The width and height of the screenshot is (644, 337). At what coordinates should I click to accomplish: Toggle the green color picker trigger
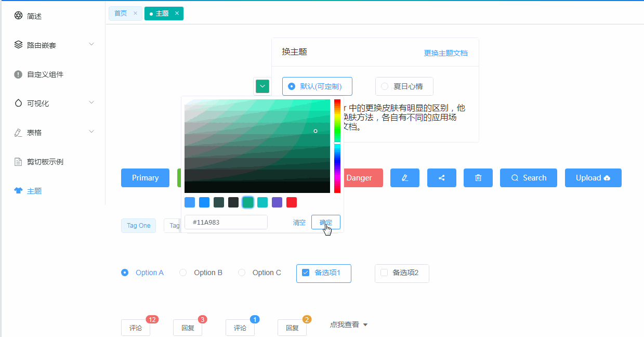pos(262,86)
